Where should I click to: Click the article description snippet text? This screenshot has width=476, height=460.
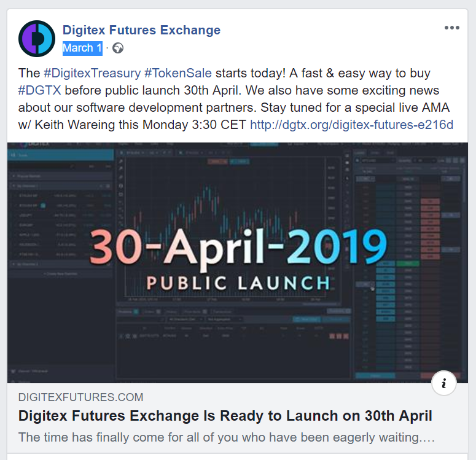coord(227,437)
